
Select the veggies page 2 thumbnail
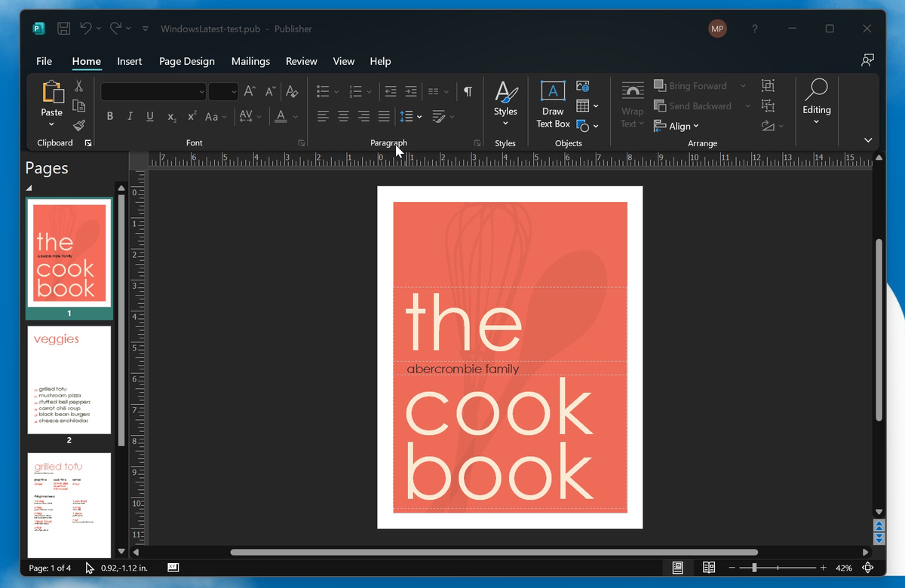tap(69, 380)
